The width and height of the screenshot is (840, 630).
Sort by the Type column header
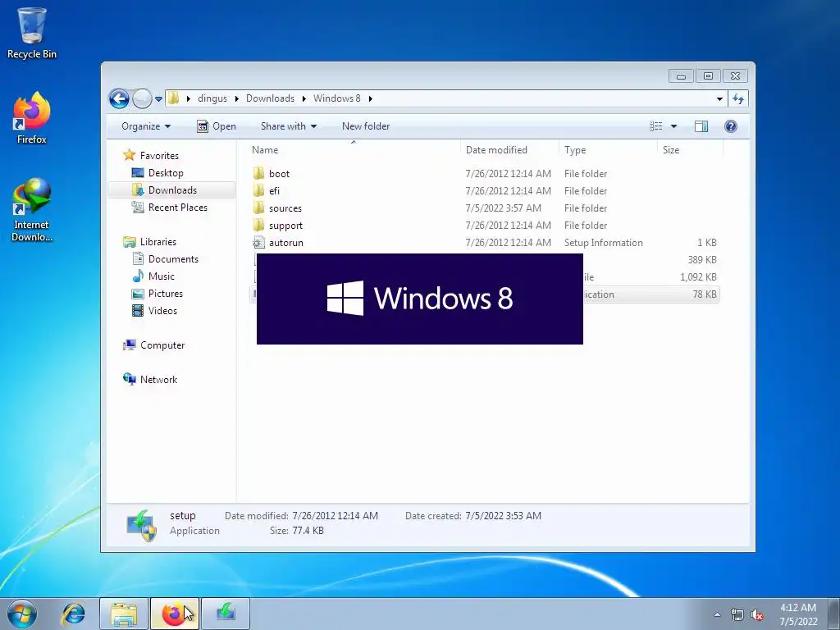tap(608, 150)
